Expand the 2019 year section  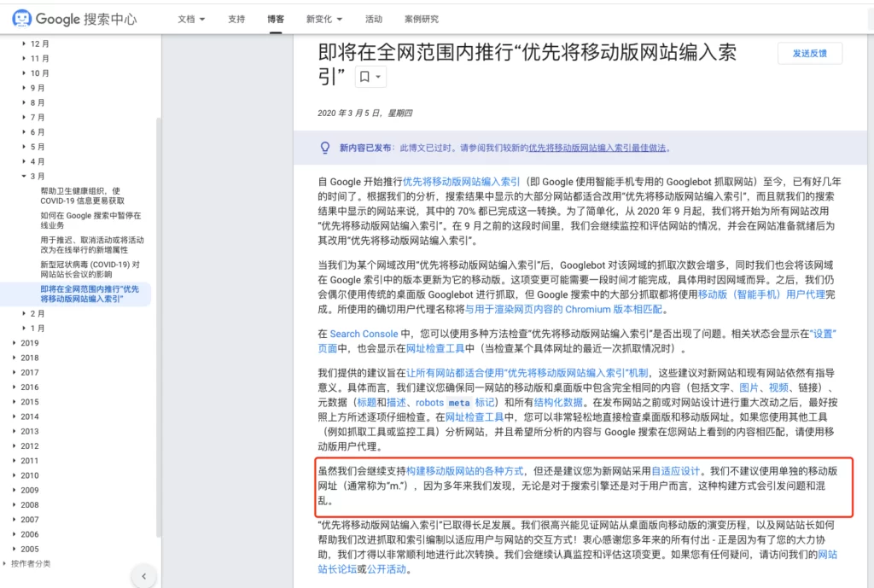point(26,343)
